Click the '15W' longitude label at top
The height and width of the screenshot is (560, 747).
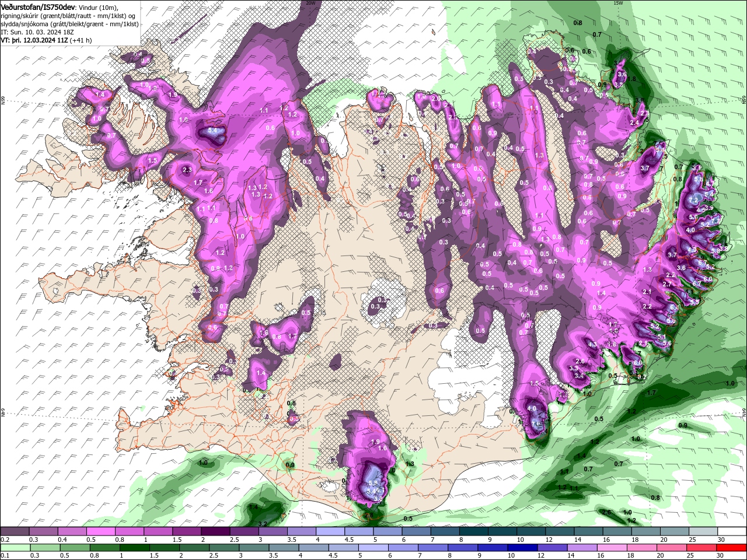point(618,3)
